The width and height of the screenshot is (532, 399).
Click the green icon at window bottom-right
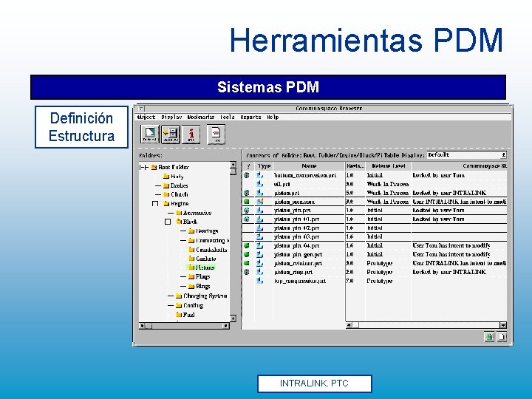pyautogui.click(x=489, y=337)
